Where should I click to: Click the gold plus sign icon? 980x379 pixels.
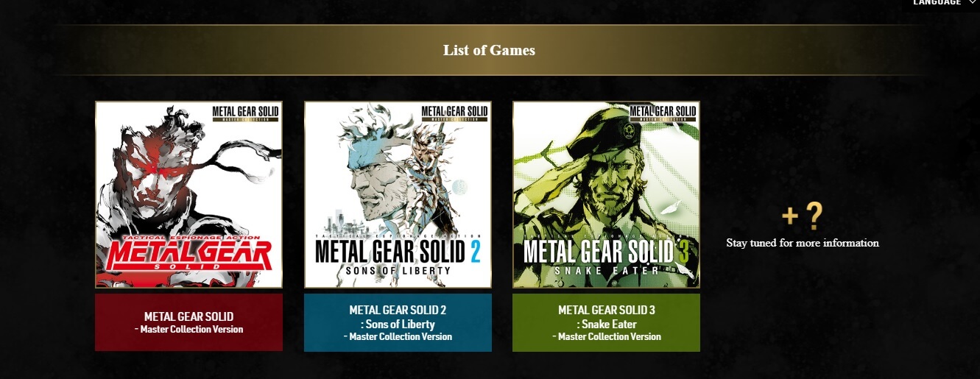click(x=790, y=216)
